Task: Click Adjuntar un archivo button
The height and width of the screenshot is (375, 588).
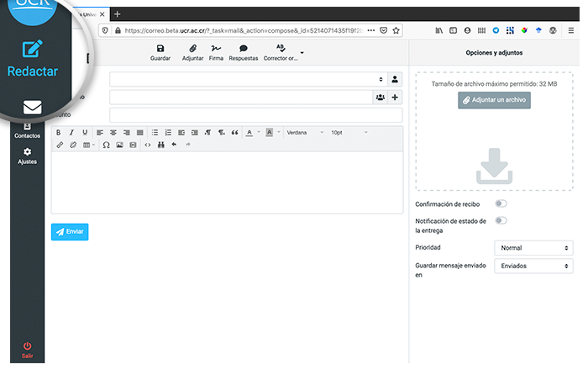Action: click(494, 100)
